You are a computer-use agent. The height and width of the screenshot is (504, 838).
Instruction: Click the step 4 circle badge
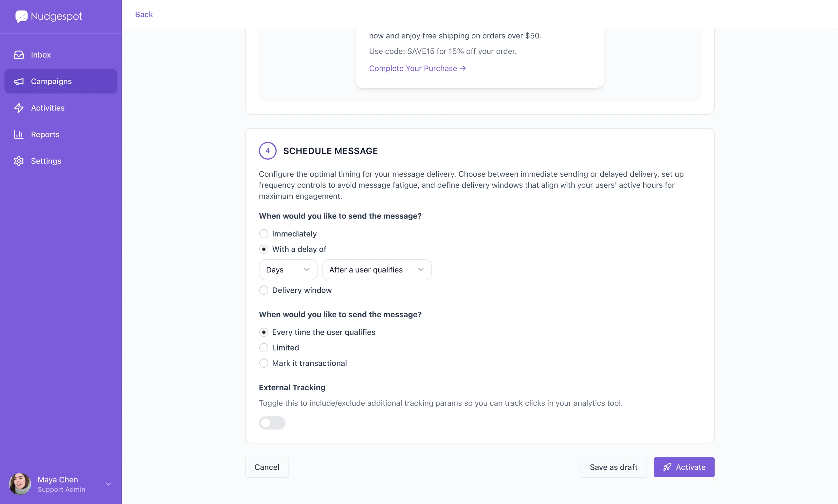[267, 151]
